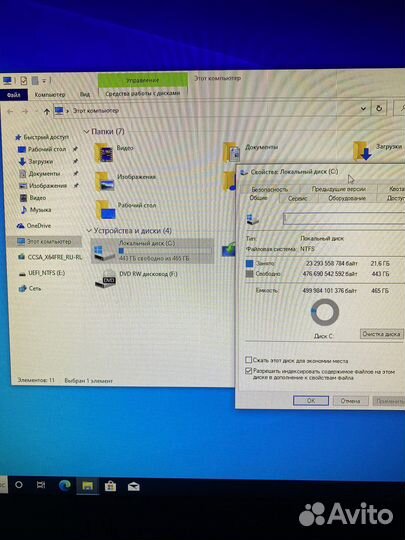Click the Выбран 1 элемент status text
Image resolution: width=405 pixels, height=540 pixels.
89,381
